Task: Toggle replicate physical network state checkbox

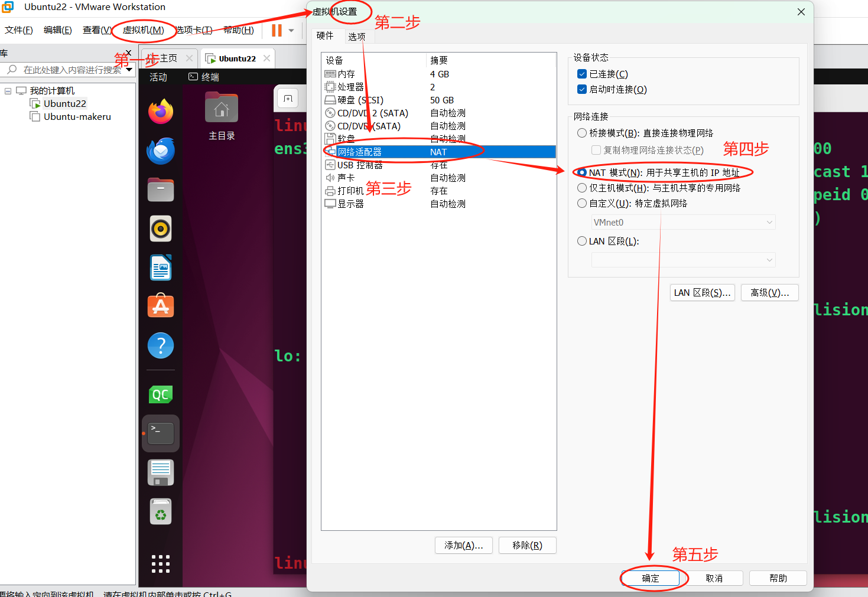Action: click(596, 150)
